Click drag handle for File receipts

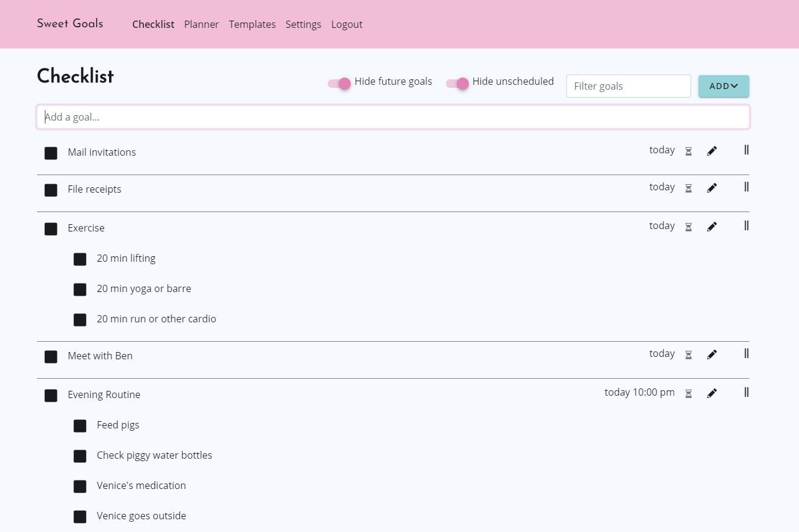[x=746, y=187]
